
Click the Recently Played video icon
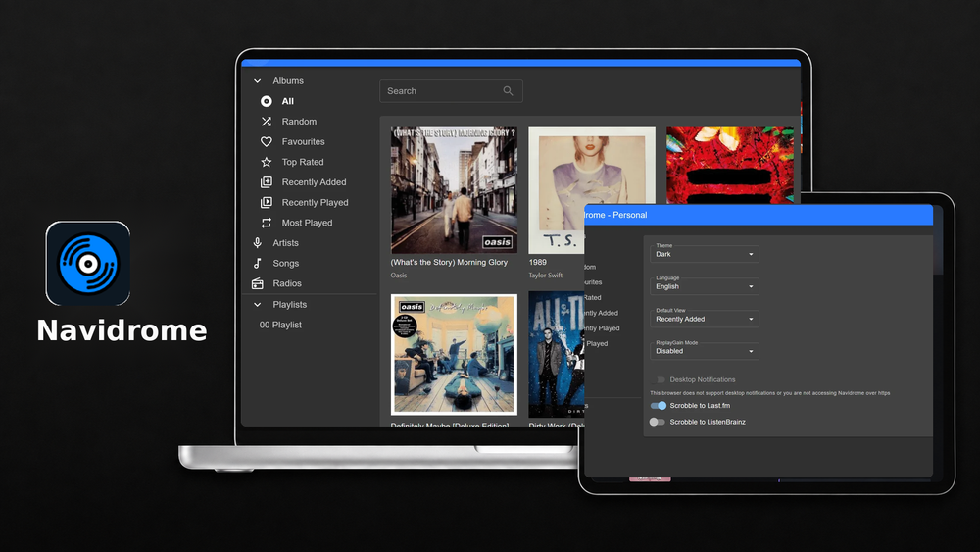coord(267,203)
